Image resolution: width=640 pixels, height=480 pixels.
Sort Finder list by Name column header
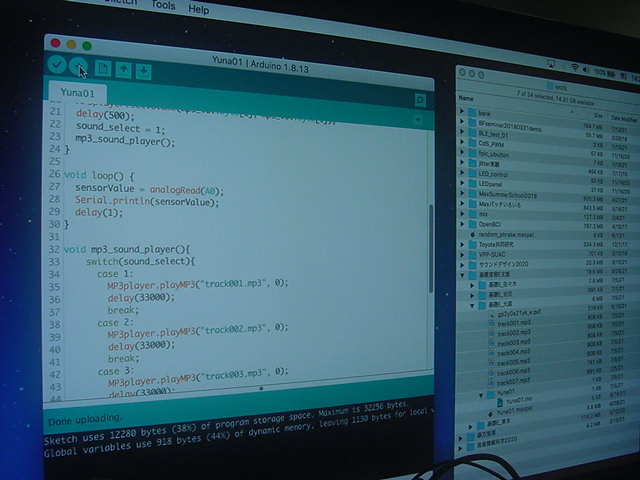pos(466,98)
